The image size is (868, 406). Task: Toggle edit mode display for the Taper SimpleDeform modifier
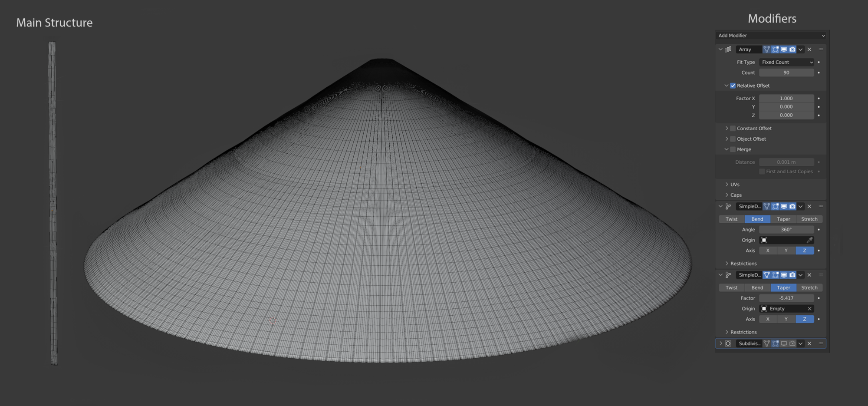click(x=776, y=275)
